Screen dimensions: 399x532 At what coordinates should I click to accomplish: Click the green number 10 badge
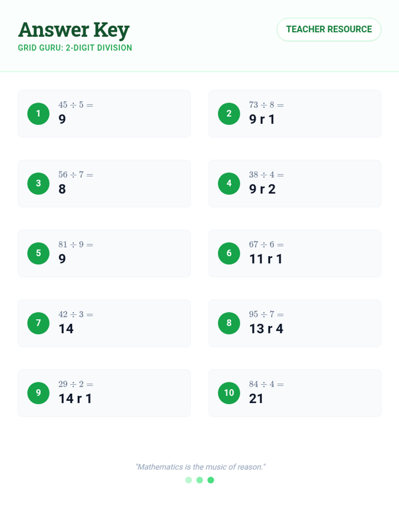tap(229, 393)
